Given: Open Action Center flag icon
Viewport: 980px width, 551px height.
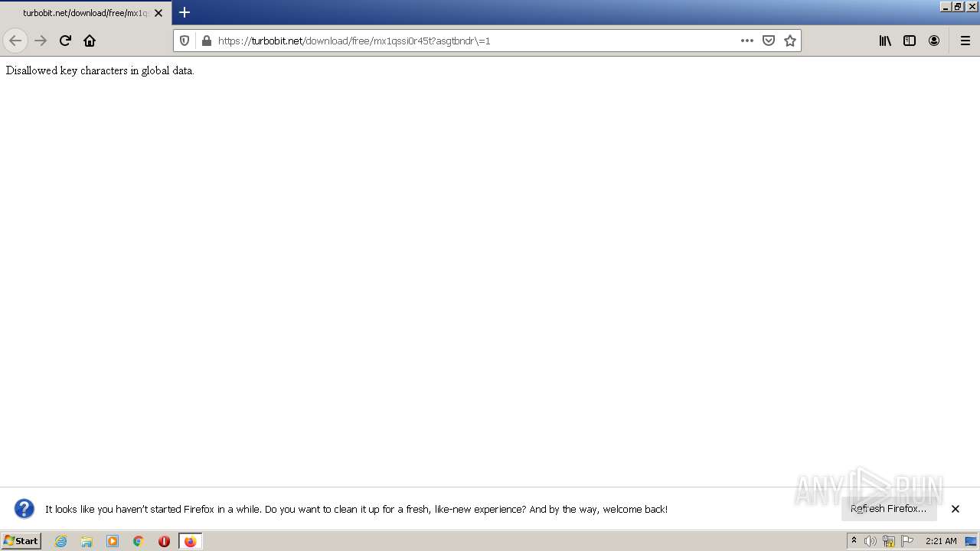Looking at the screenshot, I should point(907,541).
